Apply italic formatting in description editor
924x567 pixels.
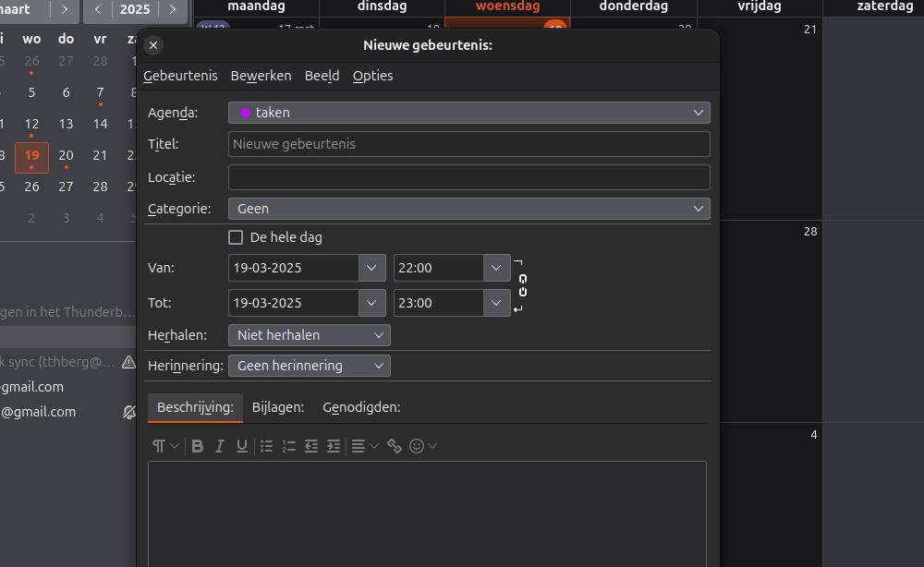[x=219, y=446]
